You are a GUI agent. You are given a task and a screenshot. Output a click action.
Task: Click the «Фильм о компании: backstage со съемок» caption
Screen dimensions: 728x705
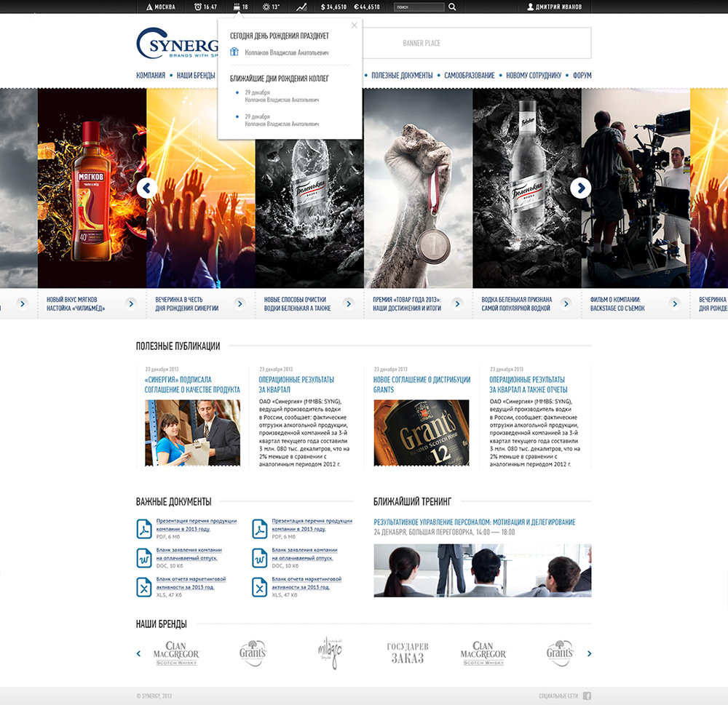tap(617, 303)
